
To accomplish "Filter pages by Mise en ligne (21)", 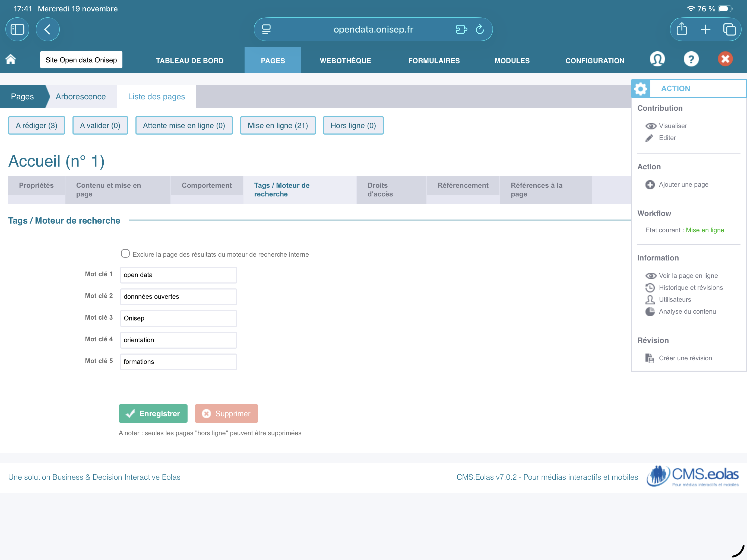I will pos(278,126).
